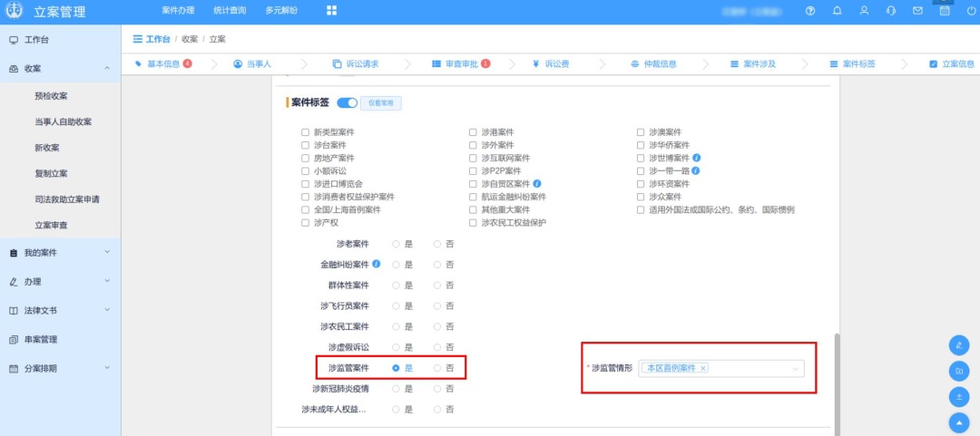Toggle the 仅看常用 switch
The image size is (980, 436).
coord(347,102)
